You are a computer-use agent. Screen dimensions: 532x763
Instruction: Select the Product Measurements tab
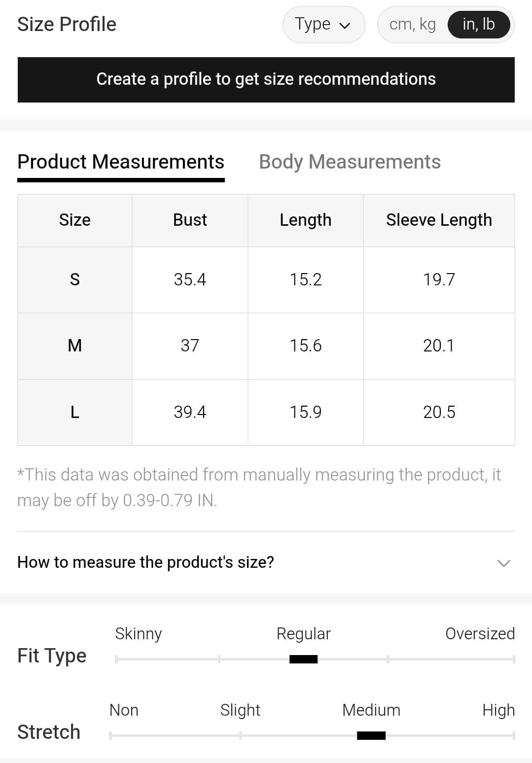pos(121,162)
